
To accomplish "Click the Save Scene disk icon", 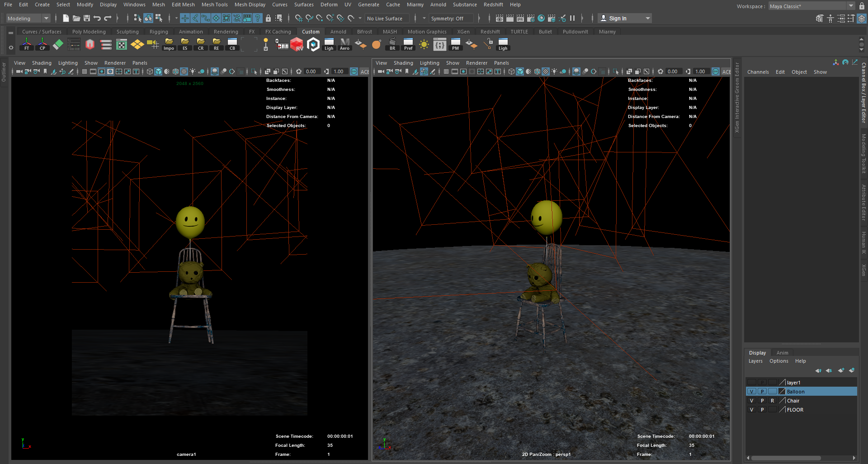I will tap(87, 18).
